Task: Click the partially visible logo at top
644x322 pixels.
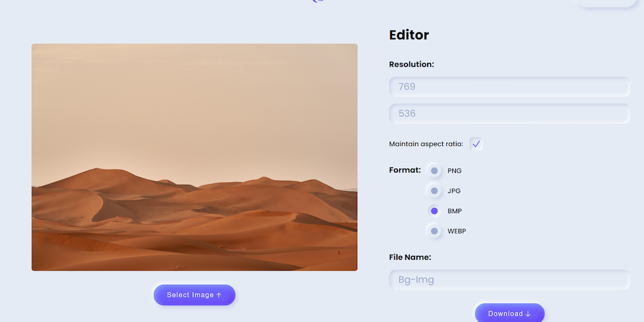Action: click(x=321, y=1)
